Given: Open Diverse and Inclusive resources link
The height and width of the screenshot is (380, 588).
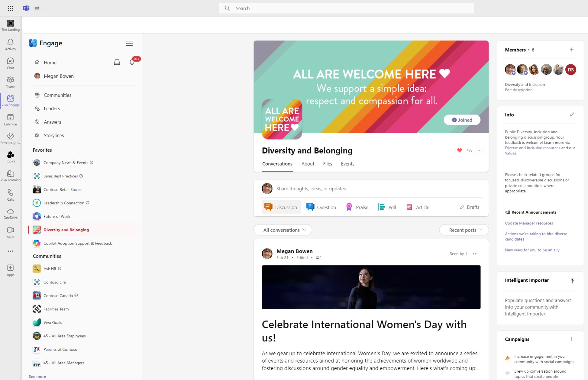Looking at the screenshot, I should point(532,148).
